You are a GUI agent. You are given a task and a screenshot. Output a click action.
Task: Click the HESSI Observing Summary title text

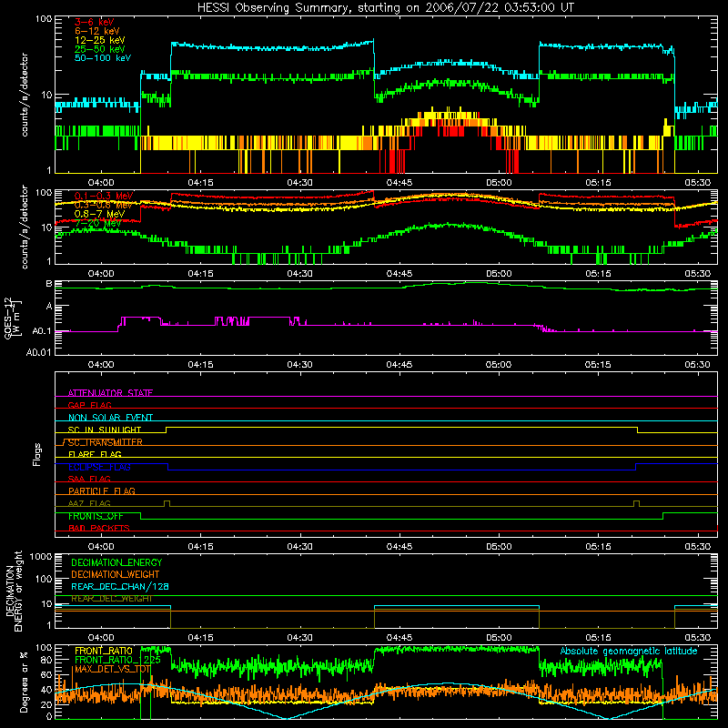[x=385, y=8]
